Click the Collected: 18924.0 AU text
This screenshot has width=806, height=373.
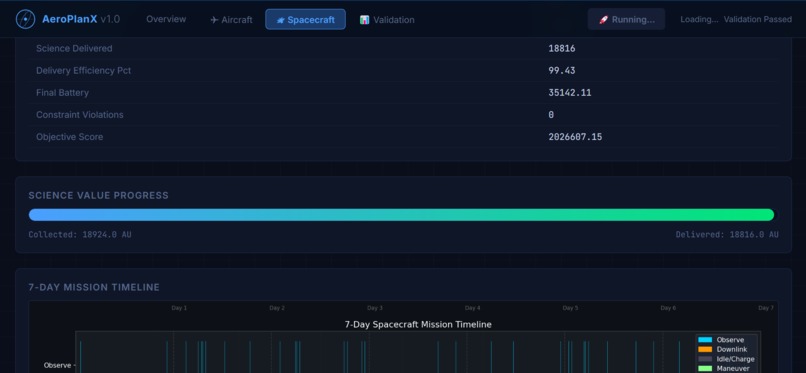[80, 234]
